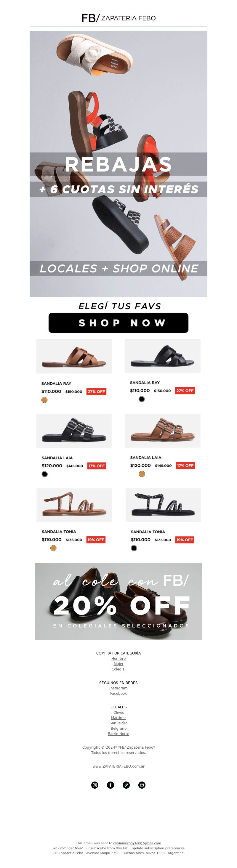This screenshot has width=237, height=868.
Task: Click the SHOP NOW button
Action: (118, 323)
